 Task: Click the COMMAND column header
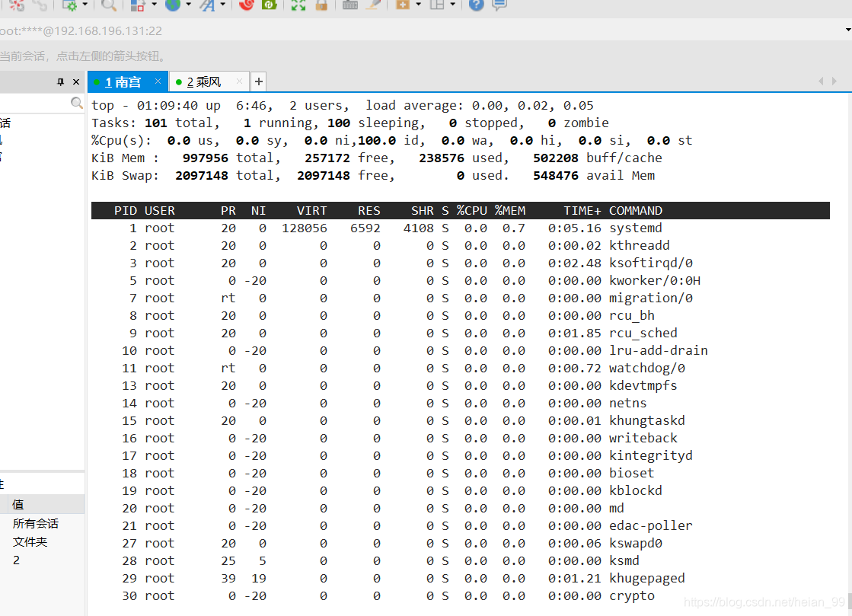click(x=636, y=211)
